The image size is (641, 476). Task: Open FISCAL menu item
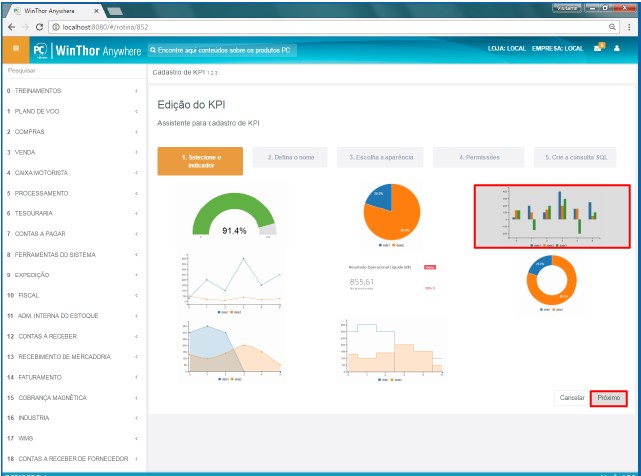pos(74,295)
